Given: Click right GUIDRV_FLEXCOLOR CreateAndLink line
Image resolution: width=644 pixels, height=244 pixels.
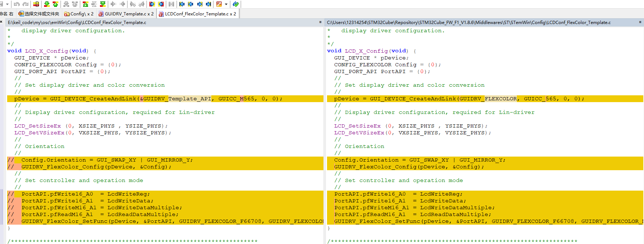Looking at the screenshot, I should coord(485,99).
